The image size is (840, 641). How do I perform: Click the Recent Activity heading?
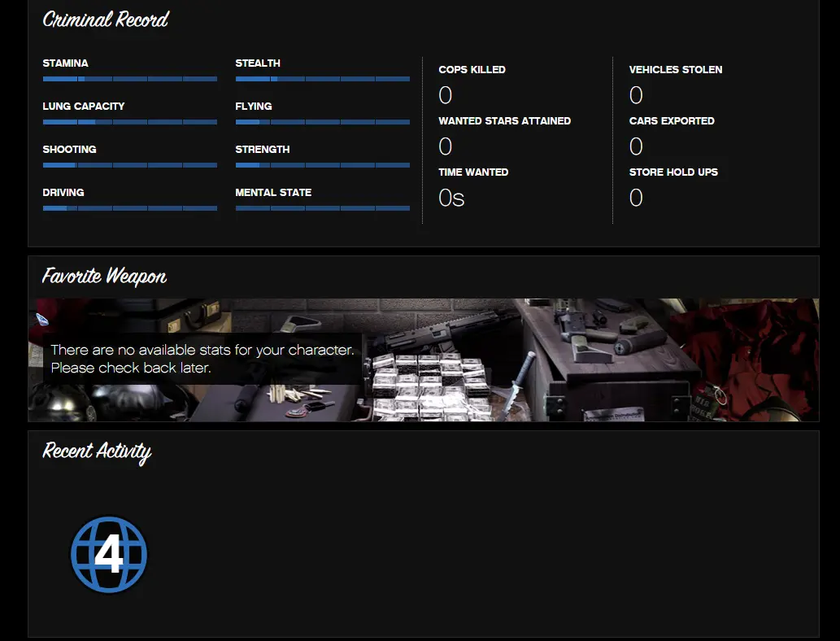[x=97, y=451]
